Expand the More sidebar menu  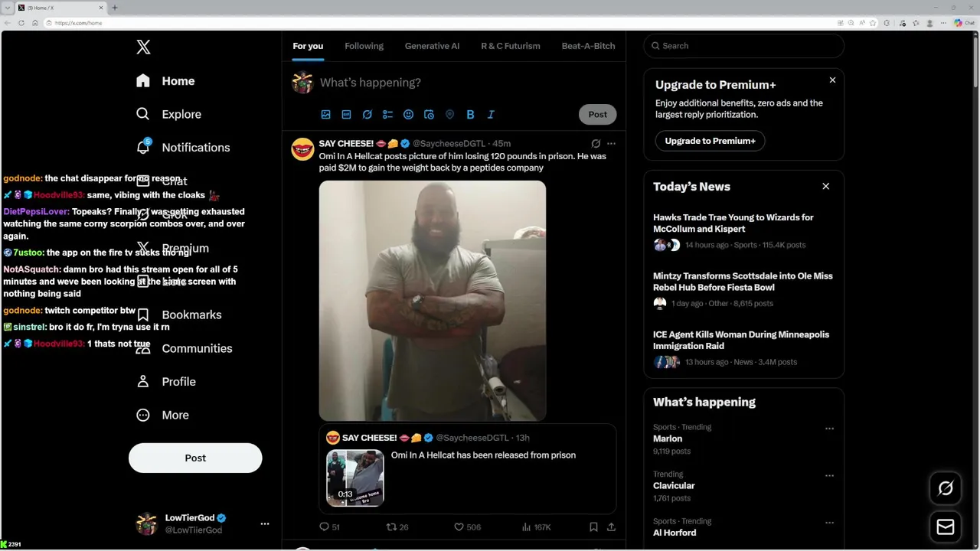coord(162,415)
